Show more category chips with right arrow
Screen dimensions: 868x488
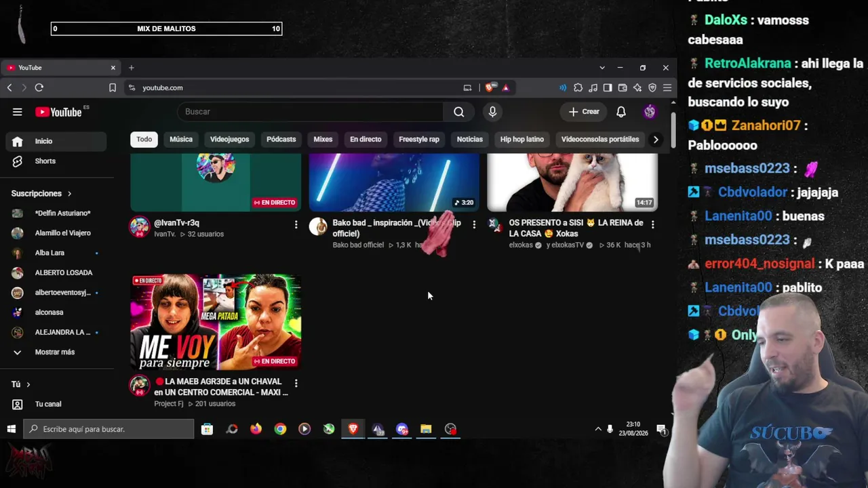click(655, 140)
